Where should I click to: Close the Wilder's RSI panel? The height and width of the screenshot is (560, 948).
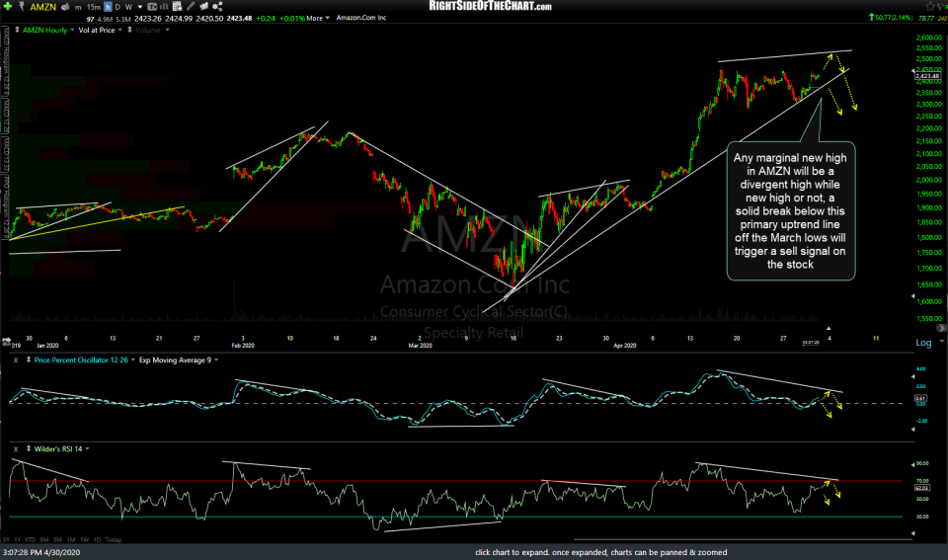17,449
